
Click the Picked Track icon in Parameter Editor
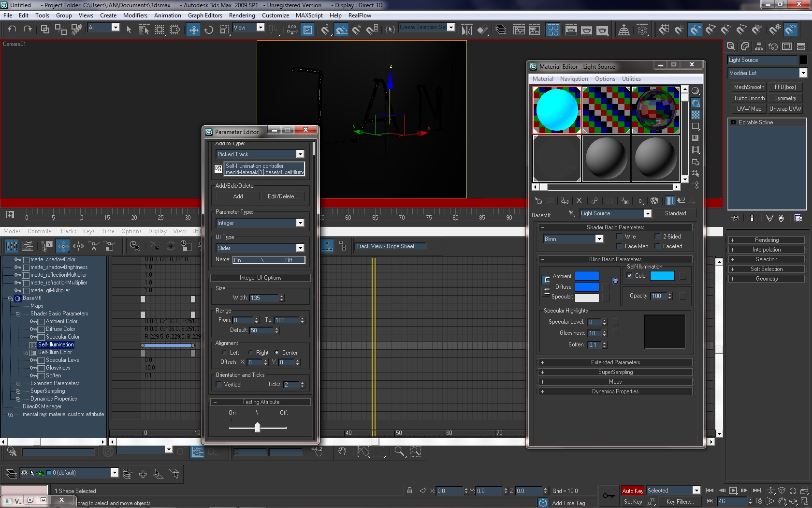[x=218, y=169]
